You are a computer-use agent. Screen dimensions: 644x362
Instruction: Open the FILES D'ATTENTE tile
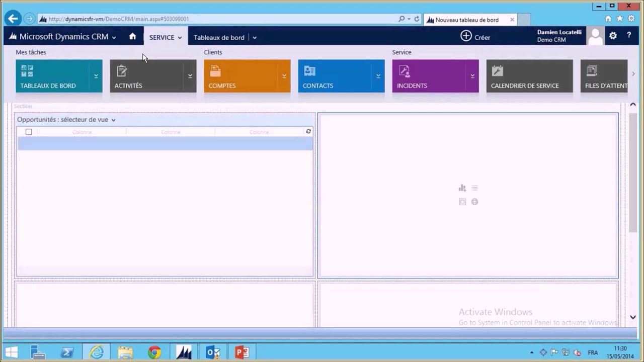[604, 76]
